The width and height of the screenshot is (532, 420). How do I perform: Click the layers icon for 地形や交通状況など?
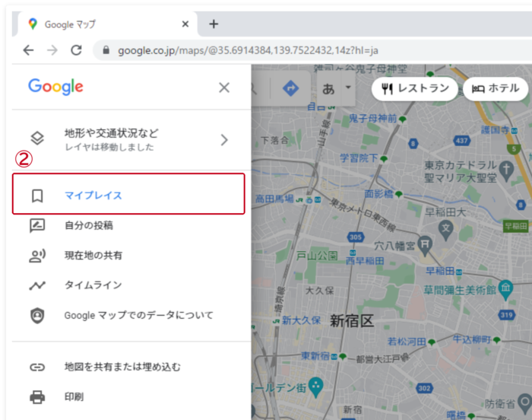(x=37, y=138)
